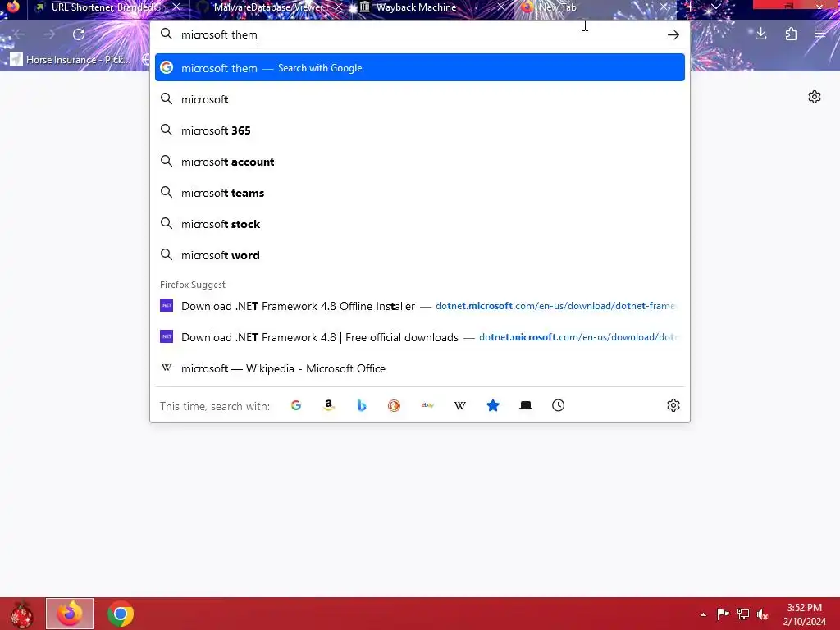Search this time with DuckDuckGo icon
Viewport: 840px width, 630px height.
coord(395,405)
